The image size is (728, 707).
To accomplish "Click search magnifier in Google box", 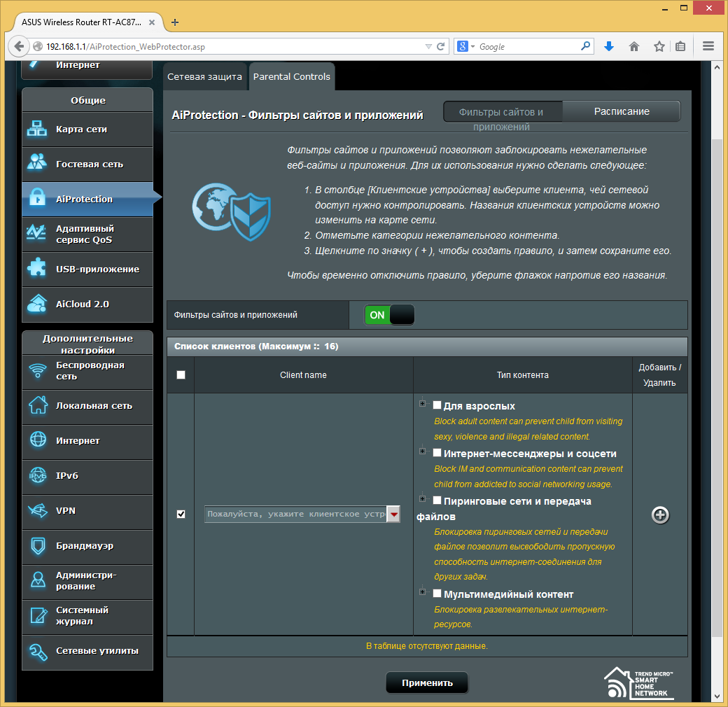I will pos(585,46).
